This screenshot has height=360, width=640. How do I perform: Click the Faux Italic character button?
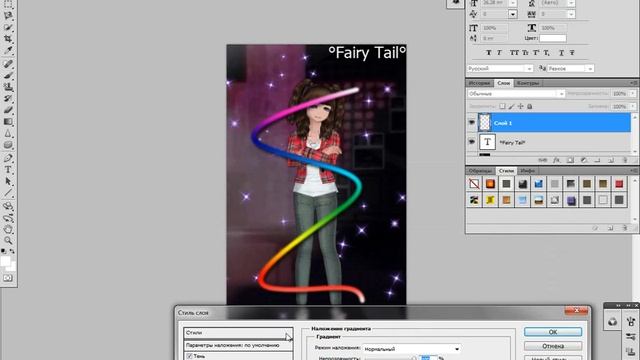(x=499, y=53)
